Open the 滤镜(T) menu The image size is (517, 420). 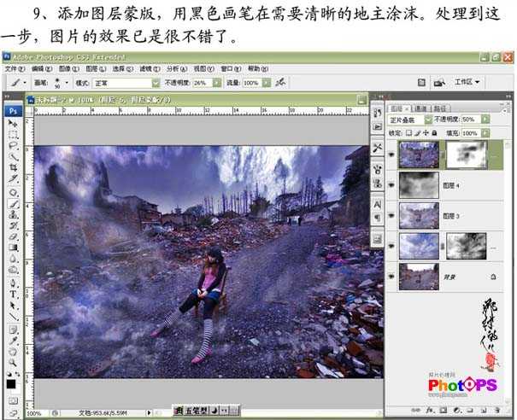click(x=150, y=69)
